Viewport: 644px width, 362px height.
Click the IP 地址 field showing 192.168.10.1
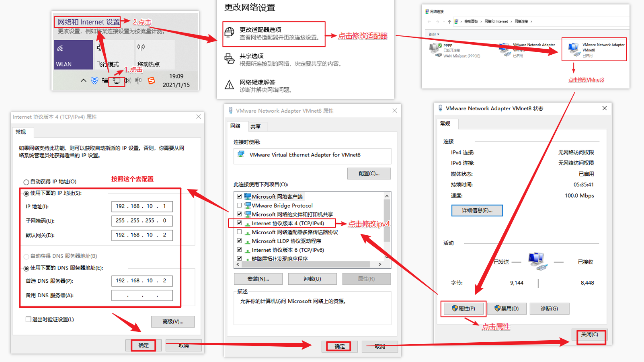click(x=142, y=206)
